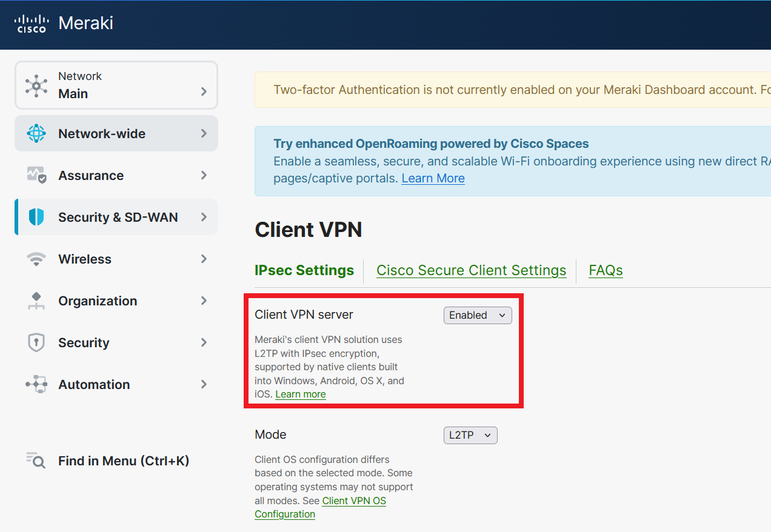Viewport: 771px width, 532px height.
Task: Click the Try enhanced OpenRoaming heading
Action: (431, 144)
